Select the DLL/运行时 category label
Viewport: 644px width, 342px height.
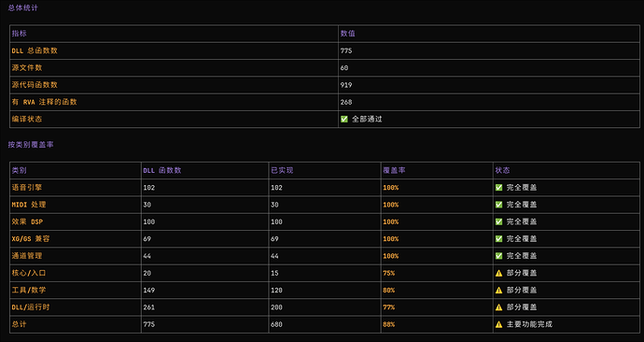pyautogui.click(x=31, y=307)
